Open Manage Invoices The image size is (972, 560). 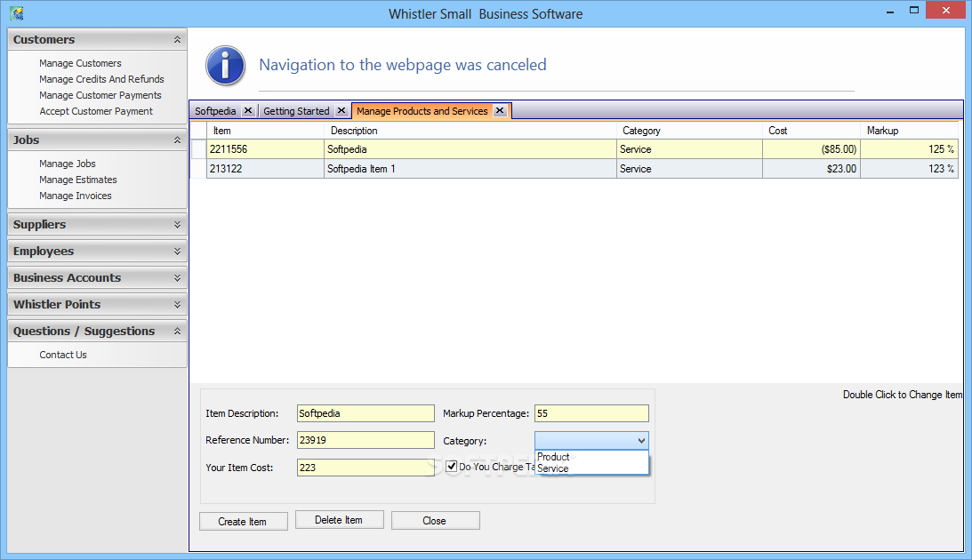[x=76, y=196]
